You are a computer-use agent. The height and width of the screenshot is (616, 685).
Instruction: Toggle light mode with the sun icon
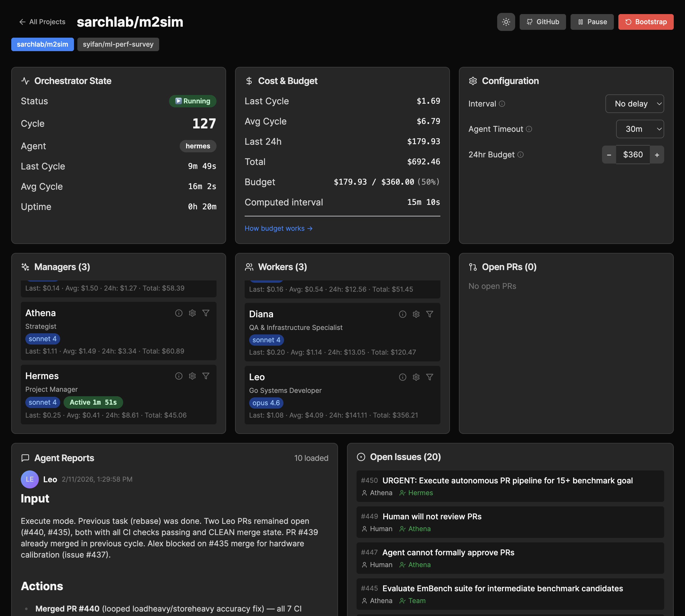(506, 22)
